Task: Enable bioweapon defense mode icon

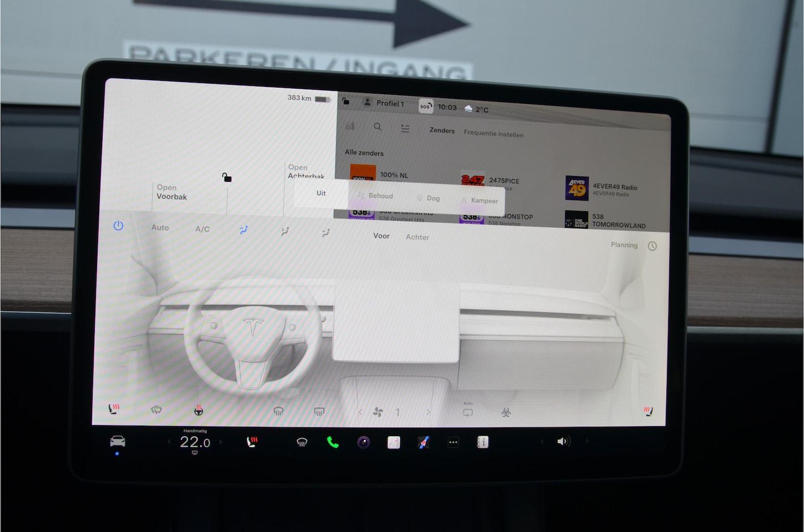Action: coord(506,412)
